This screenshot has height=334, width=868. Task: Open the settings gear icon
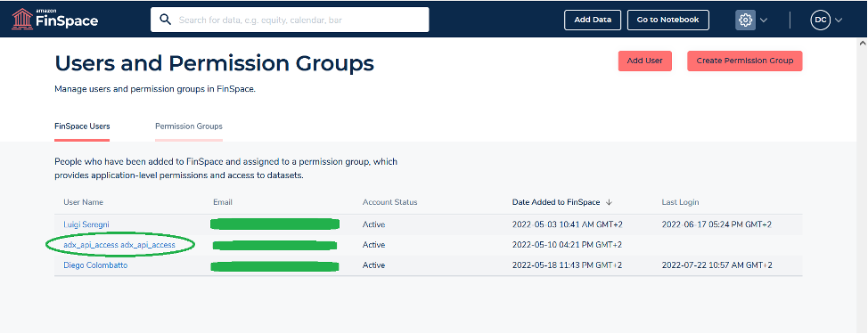(x=745, y=20)
